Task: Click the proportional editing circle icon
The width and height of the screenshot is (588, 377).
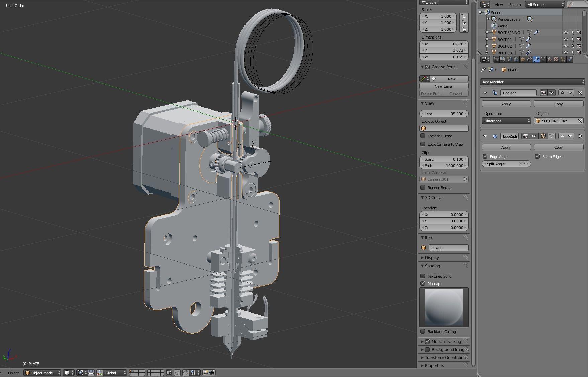Action: (177, 373)
